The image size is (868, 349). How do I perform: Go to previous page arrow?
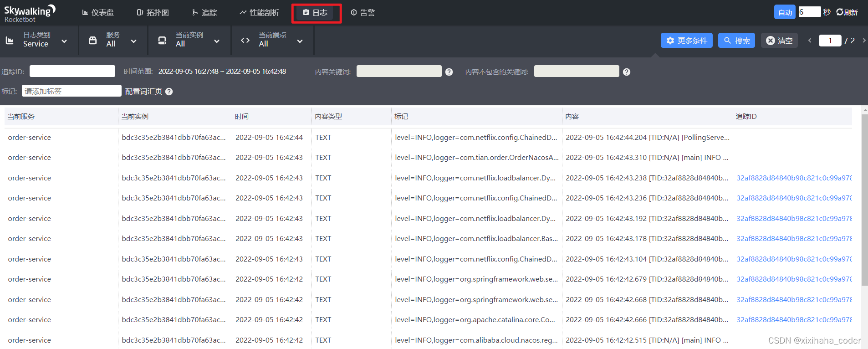tap(810, 41)
